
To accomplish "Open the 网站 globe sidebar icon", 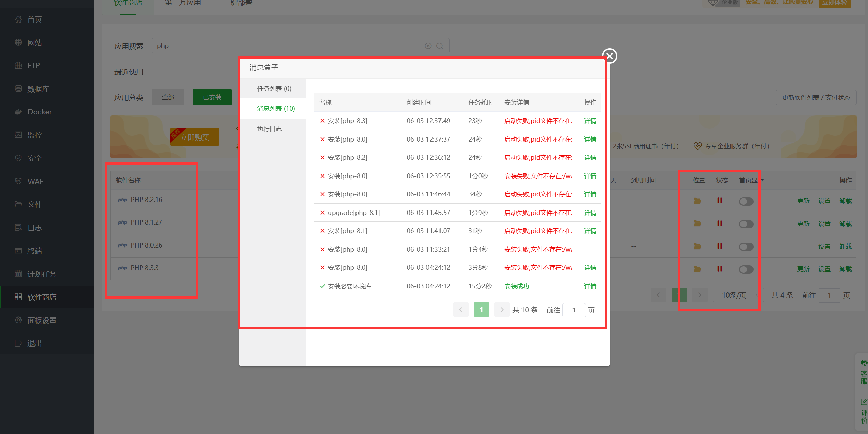I will [x=19, y=43].
